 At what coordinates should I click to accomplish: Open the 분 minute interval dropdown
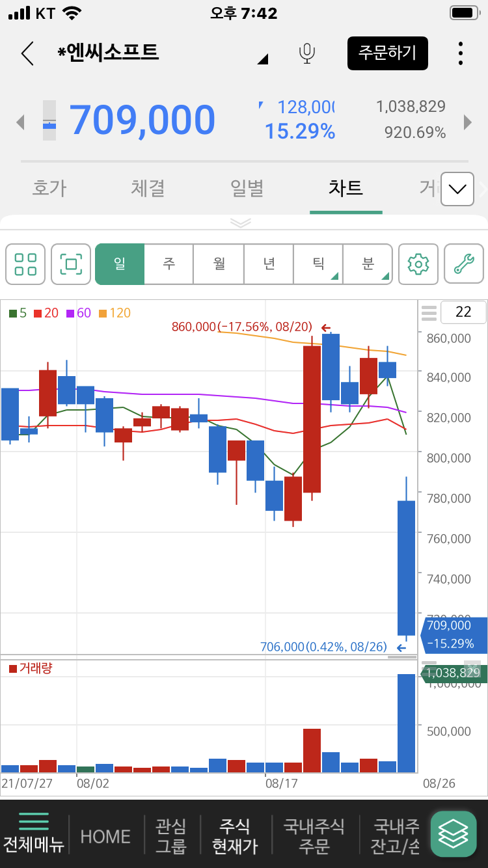point(368,264)
